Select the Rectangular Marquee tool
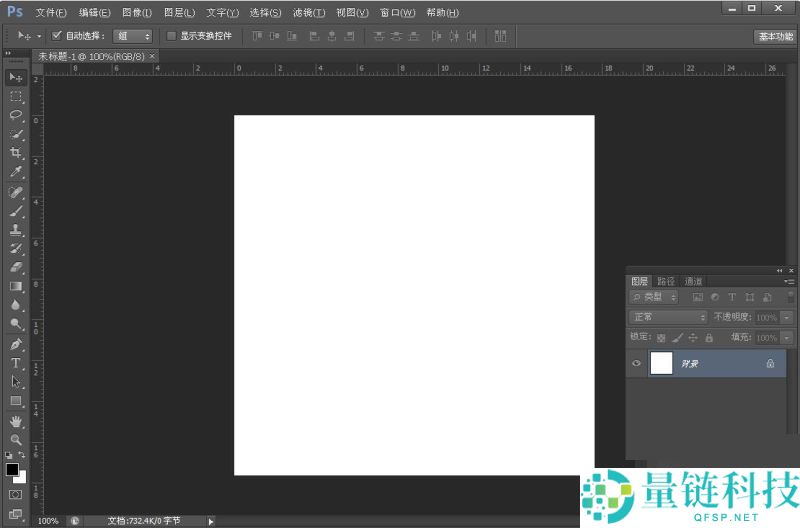This screenshot has height=528, width=800. pyautogui.click(x=16, y=96)
